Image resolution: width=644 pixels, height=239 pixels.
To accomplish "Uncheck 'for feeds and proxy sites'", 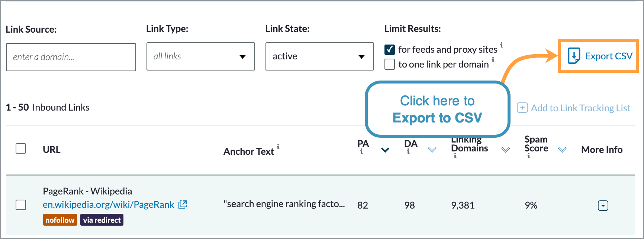I will [x=389, y=49].
